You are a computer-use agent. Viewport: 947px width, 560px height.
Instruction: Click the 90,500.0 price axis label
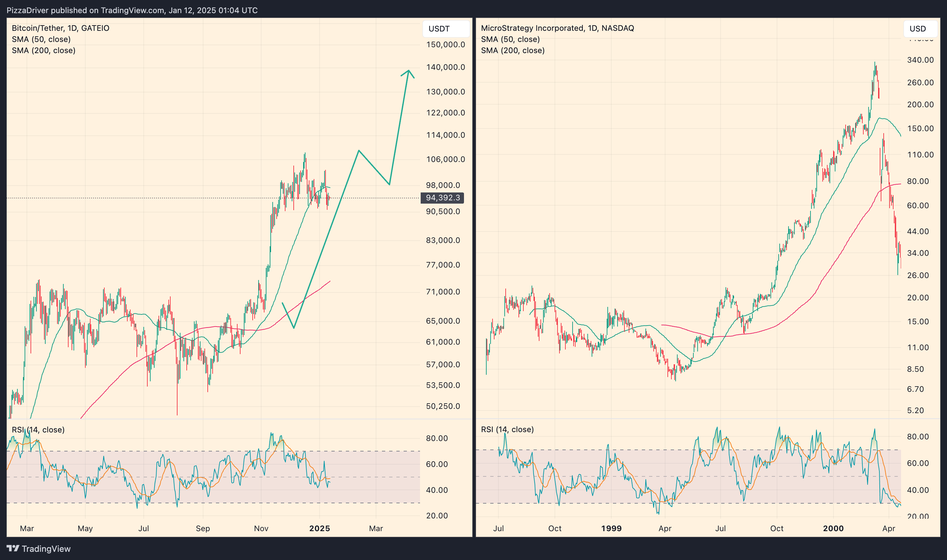[443, 211]
